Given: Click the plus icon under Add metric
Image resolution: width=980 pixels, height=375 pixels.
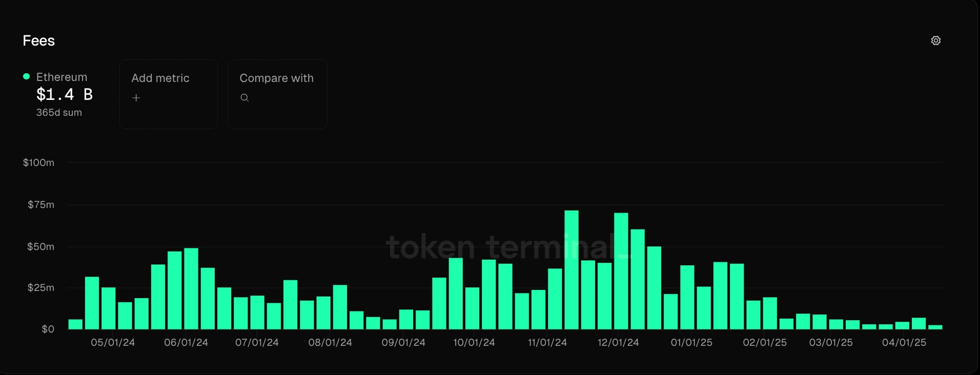Looking at the screenshot, I should [x=136, y=98].
